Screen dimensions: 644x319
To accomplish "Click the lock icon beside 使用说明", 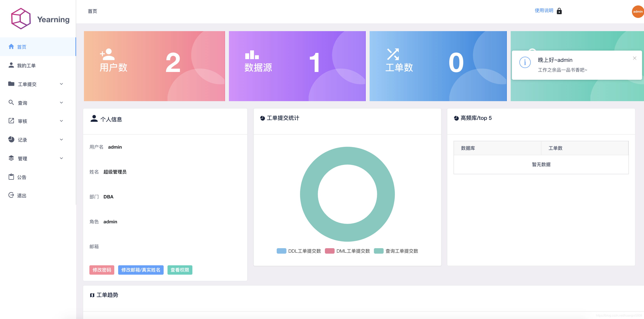I will (559, 11).
